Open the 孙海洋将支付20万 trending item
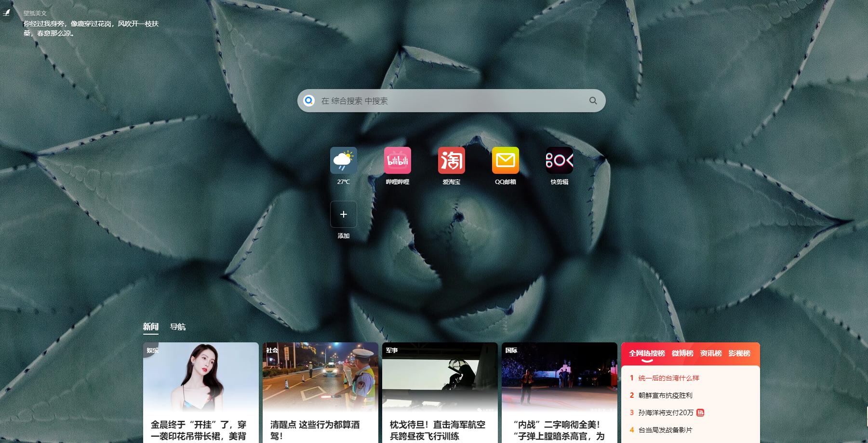Screen dimensions: 868x443 click(666, 413)
